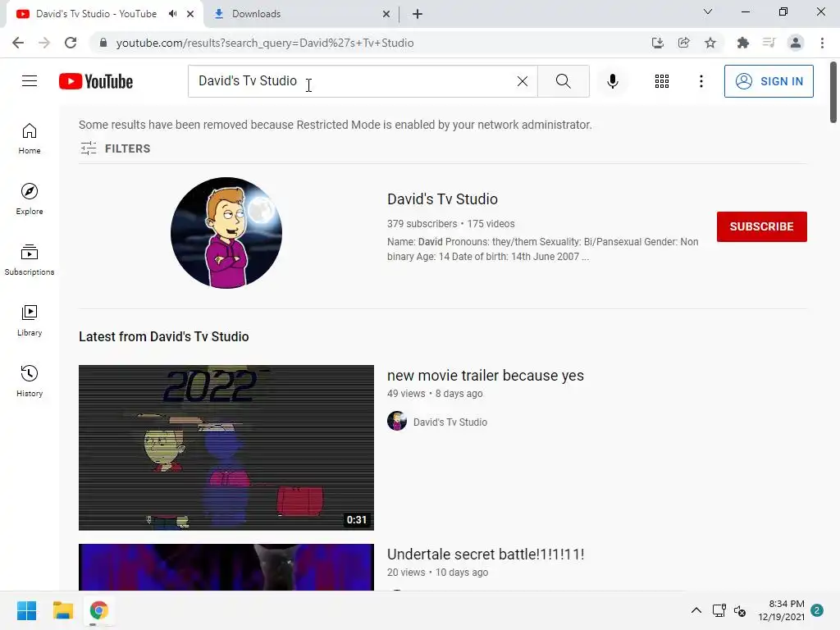The image size is (840, 630).
Task: Bookmark this page with star icon
Action: [x=710, y=43]
